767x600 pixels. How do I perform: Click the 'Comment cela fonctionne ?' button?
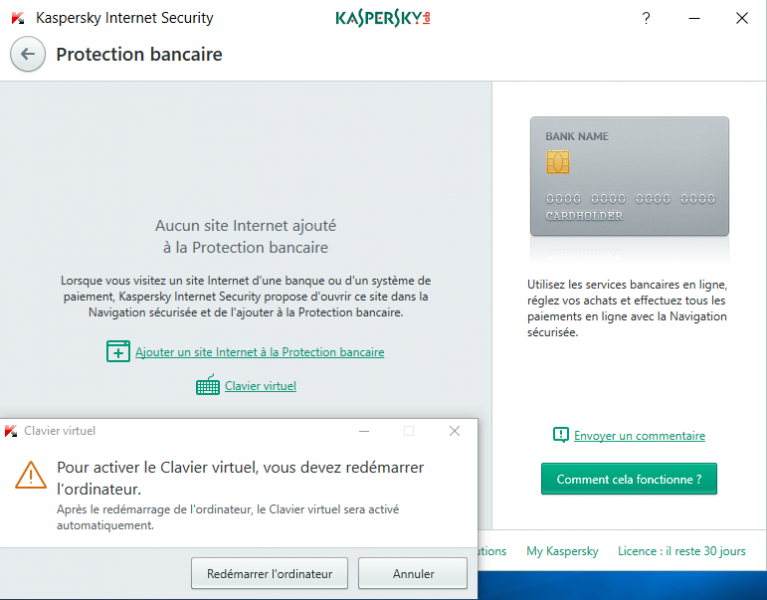tap(629, 479)
